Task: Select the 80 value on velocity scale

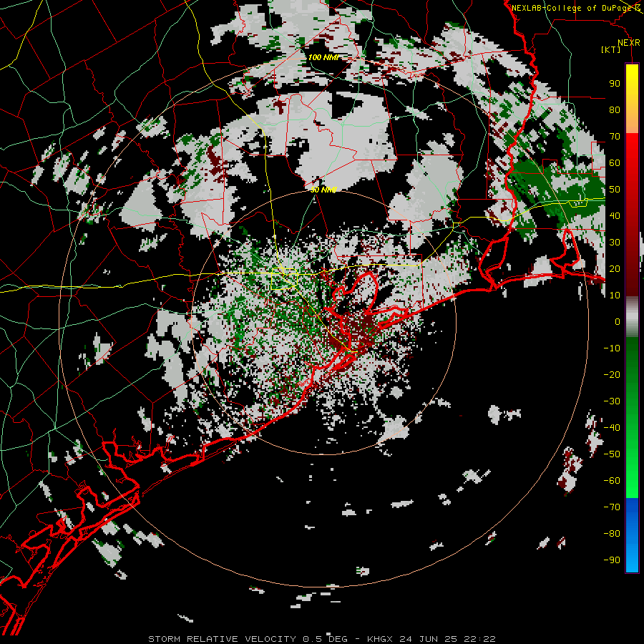Action: (615, 109)
